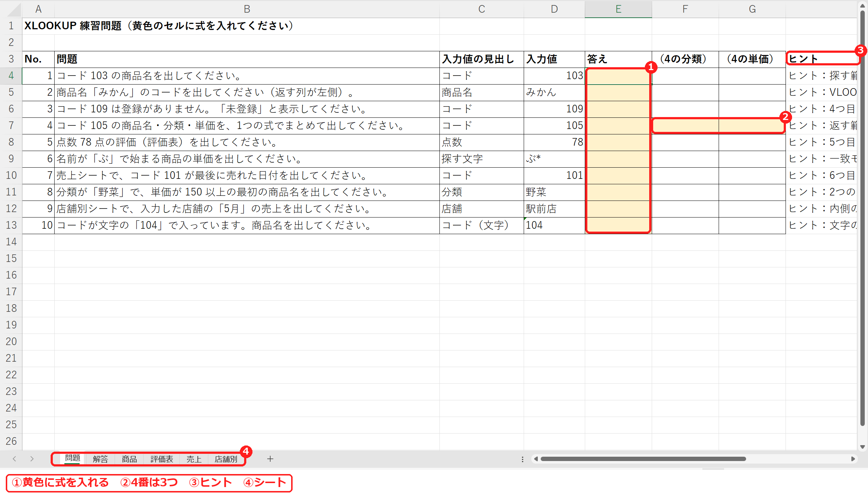Click the tab bar resize handle dots
The height and width of the screenshot is (495, 868).
pyautogui.click(x=522, y=459)
